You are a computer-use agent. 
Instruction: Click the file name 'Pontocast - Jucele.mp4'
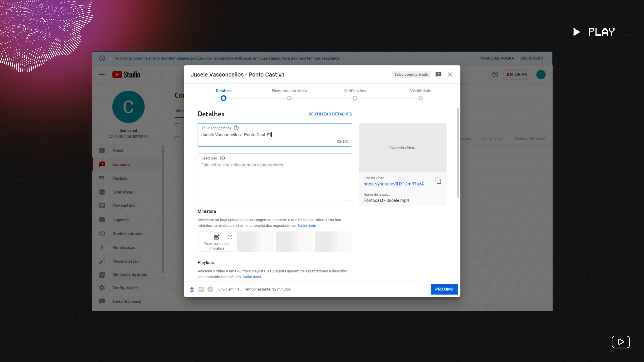[386, 200]
